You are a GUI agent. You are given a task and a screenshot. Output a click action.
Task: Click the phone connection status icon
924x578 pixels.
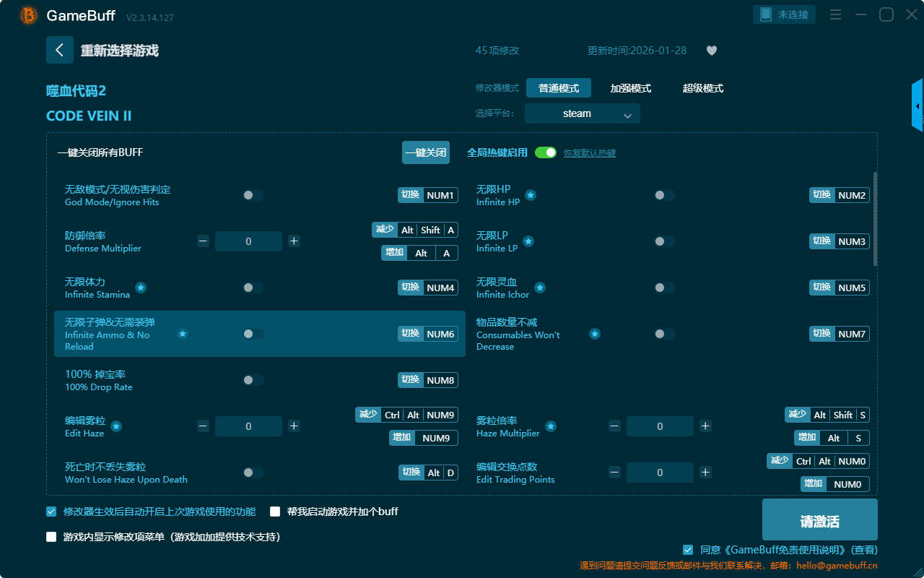click(765, 14)
